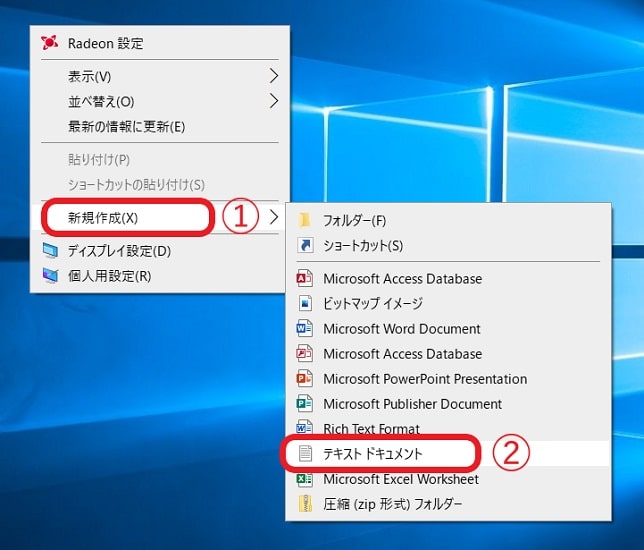The width and height of the screenshot is (644, 550).
Task: Choose second Microsoft Access Database entry
Action: click(448, 354)
